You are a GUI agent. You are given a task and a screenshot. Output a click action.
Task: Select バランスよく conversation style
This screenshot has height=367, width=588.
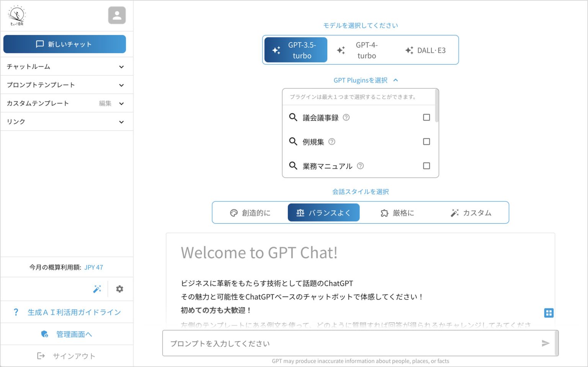323,213
